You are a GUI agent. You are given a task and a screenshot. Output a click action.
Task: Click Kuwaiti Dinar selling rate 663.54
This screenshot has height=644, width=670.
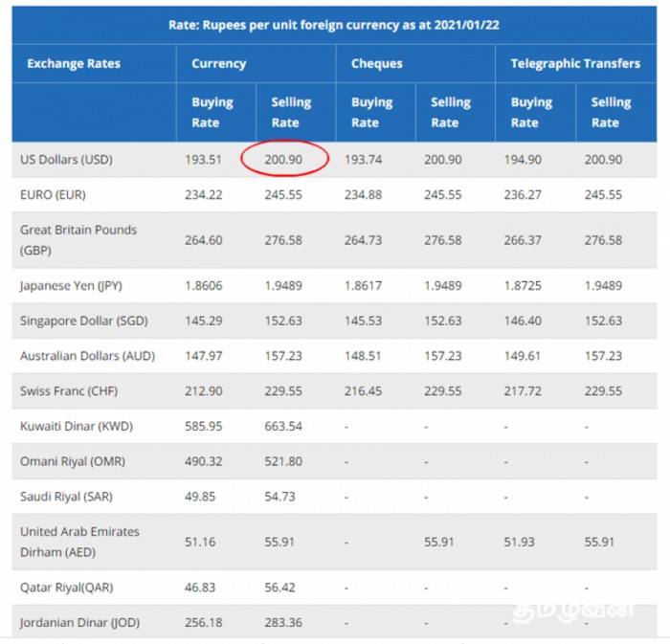point(283,427)
